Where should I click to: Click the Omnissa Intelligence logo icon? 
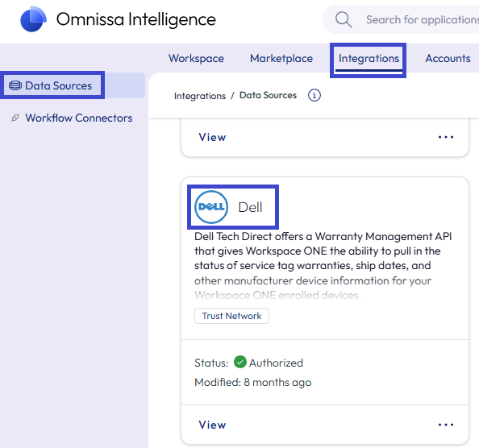33,19
